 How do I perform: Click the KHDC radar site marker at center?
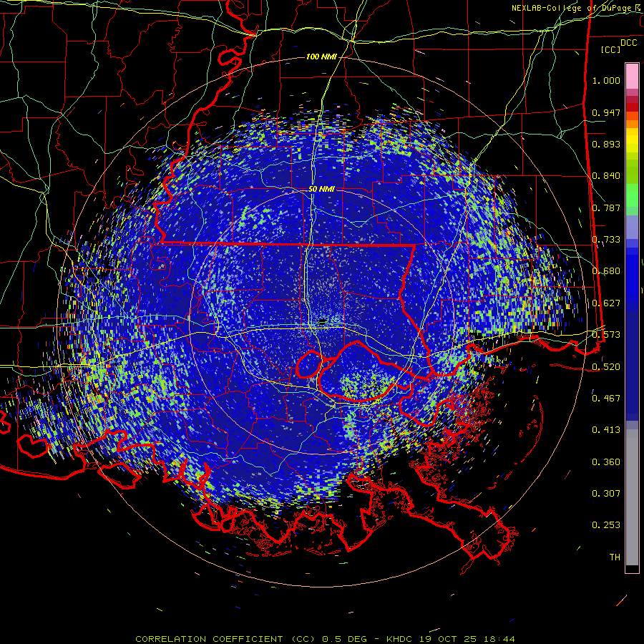322,321
